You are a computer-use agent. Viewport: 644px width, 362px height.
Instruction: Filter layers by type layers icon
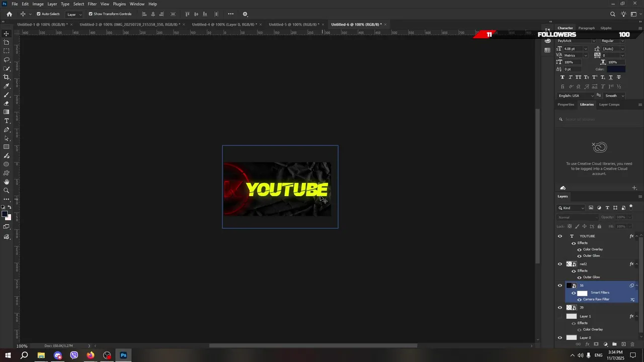click(x=607, y=208)
